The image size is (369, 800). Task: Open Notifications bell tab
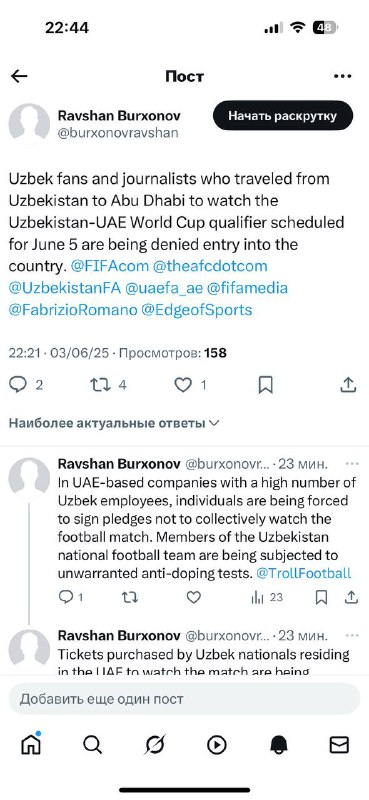tap(279, 745)
